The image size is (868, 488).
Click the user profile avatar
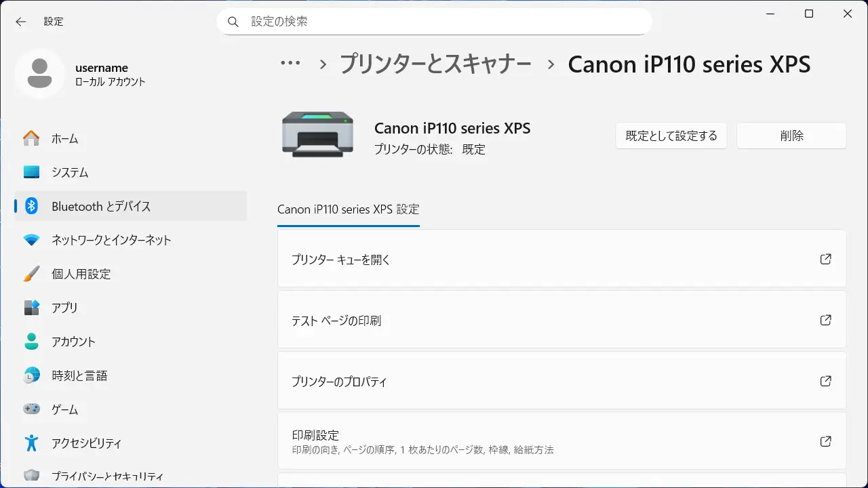[x=40, y=74]
